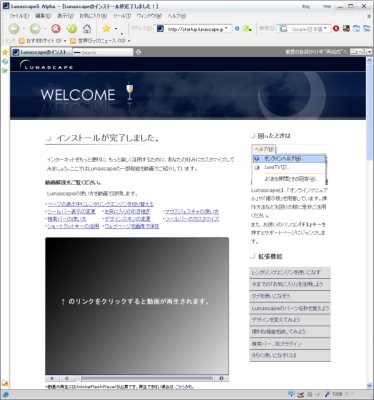Click the video stop button
Viewport: 374px width, 400px height.
pos(67,378)
